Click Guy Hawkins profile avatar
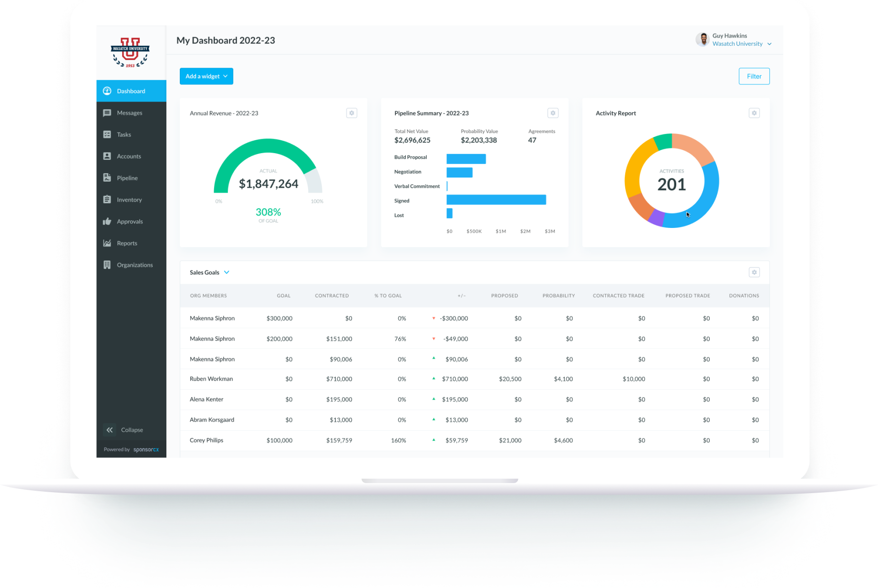The width and height of the screenshot is (878, 588). pyautogui.click(x=702, y=40)
